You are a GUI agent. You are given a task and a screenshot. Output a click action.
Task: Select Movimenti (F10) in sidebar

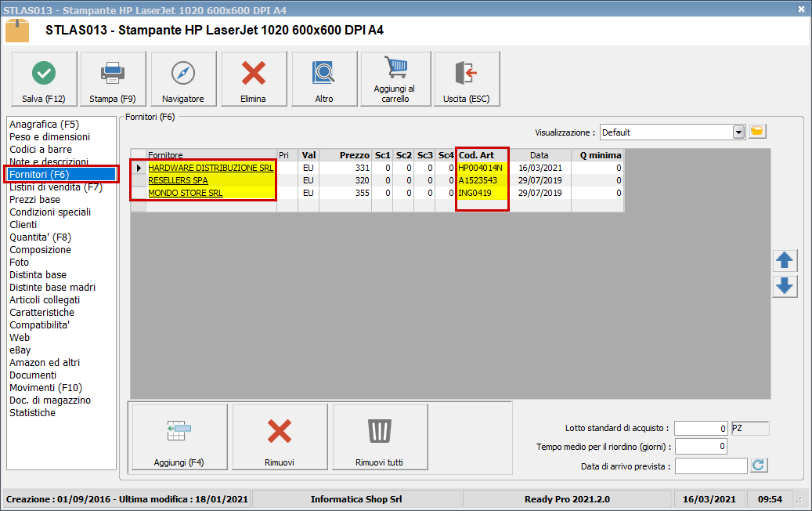pos(45,387)
